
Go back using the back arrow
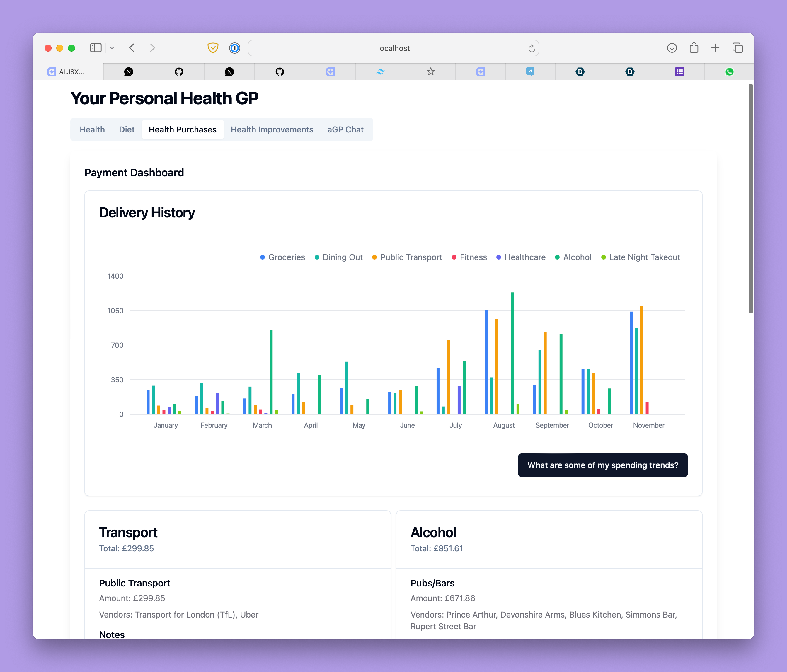coord(132,48)
